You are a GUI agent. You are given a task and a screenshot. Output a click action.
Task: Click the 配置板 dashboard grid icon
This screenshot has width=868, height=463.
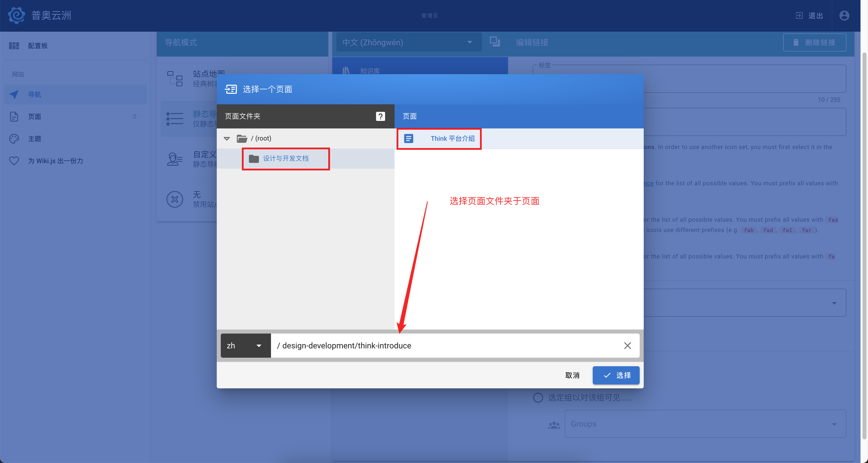coord(14,45)
